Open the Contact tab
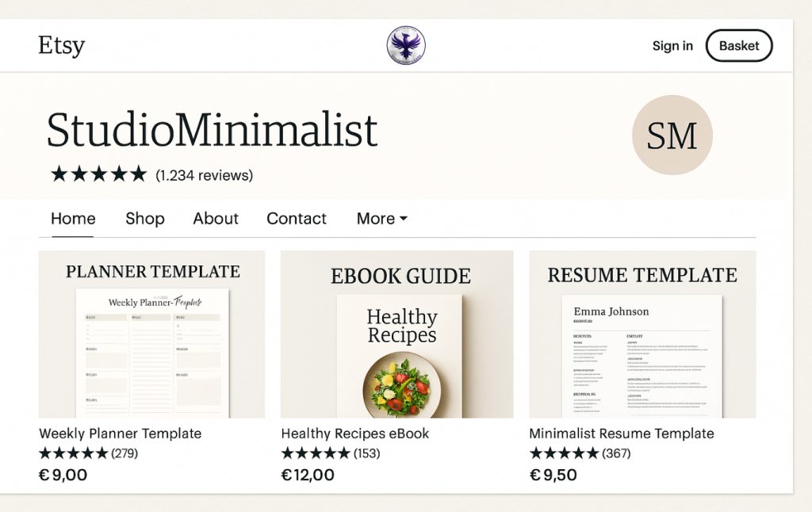This screenshot has width=812, height=512. (297, 219)
